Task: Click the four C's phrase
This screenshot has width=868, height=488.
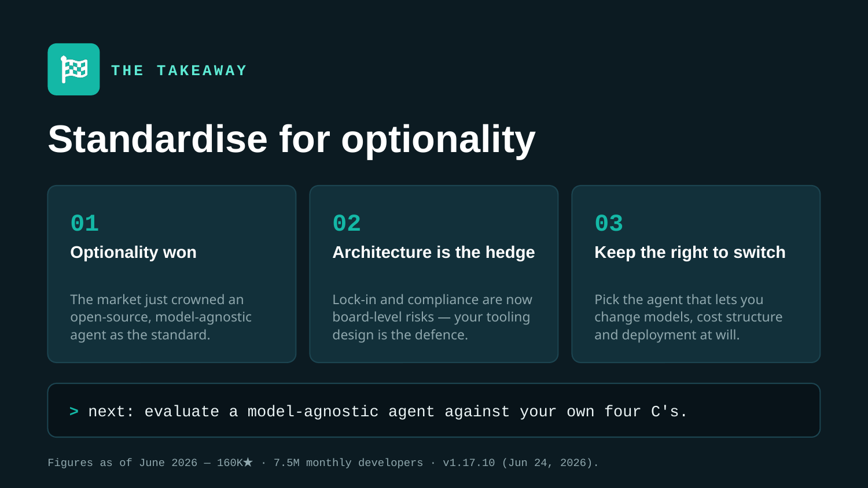Action: pyautogui.click(x=646, y=412)
